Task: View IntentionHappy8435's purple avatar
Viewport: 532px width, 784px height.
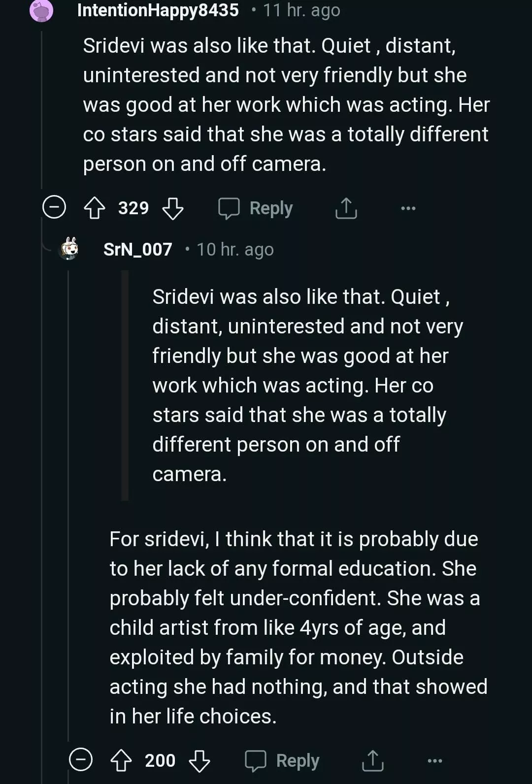Action: point(41,11)
